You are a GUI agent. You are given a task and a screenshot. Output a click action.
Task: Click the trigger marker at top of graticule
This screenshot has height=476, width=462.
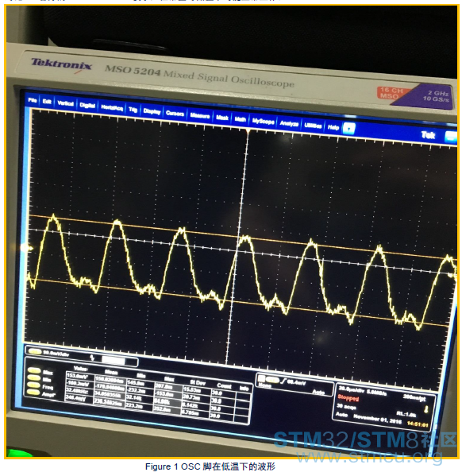[x=248, y=131]
